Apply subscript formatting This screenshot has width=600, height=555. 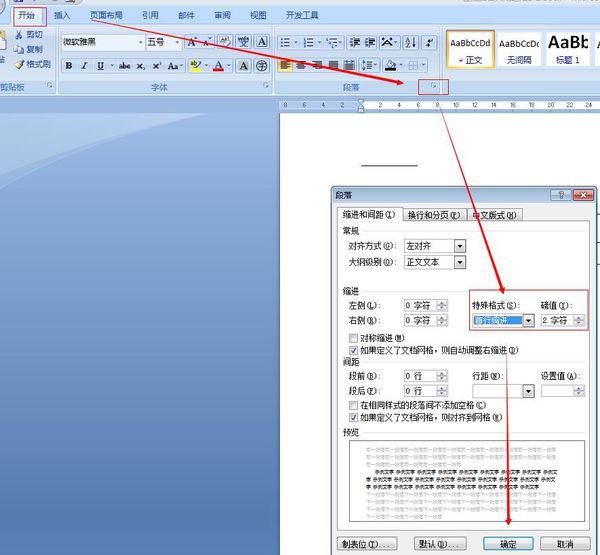pyautogui.click(x=140, y=66)
